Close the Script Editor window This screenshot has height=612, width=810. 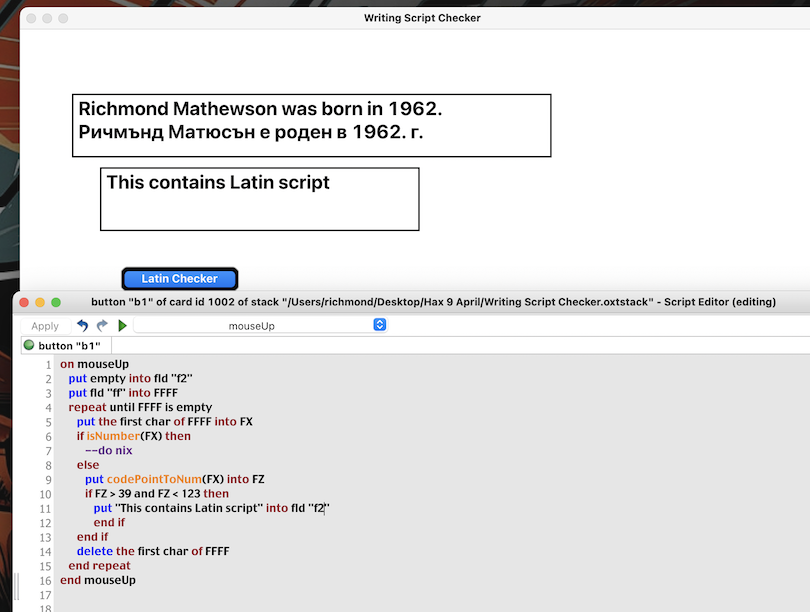click(24, 302)
